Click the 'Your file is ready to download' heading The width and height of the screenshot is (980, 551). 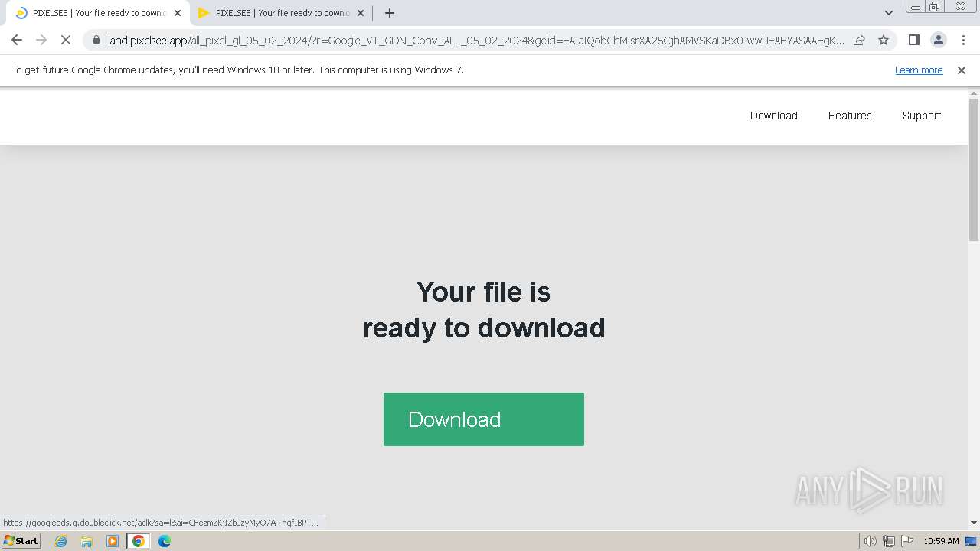tap(484, 309)
